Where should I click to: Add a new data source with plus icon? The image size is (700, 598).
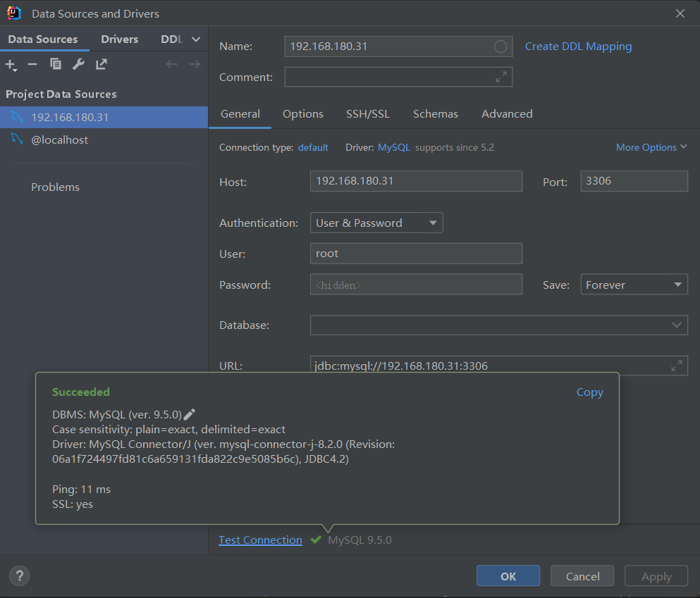(x=11, y=65)
